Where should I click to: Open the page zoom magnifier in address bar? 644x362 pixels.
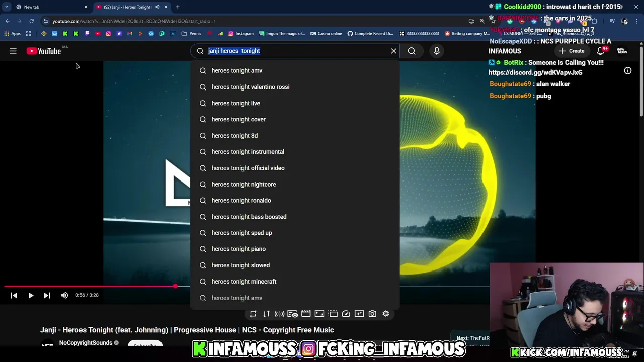point(482,21)
